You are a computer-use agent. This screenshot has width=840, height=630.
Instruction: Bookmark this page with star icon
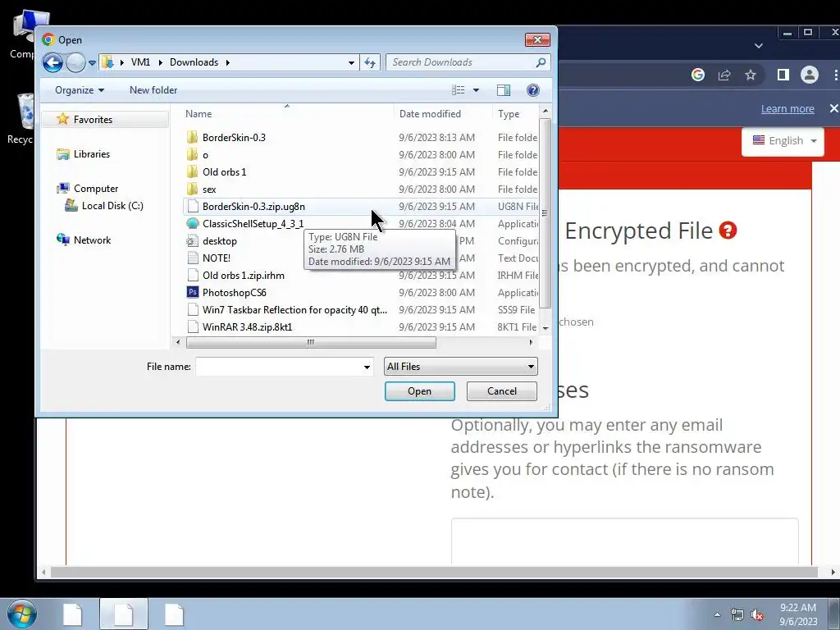pyautogui.click(x=751, y=75)
